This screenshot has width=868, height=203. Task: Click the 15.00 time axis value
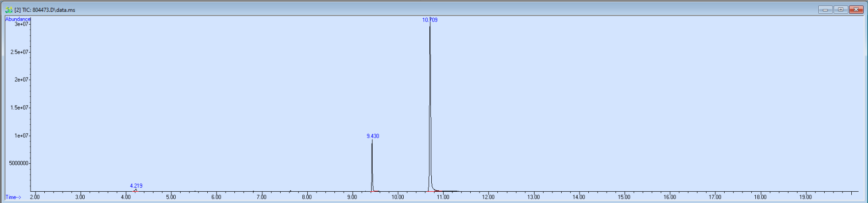tap(624, 197)
